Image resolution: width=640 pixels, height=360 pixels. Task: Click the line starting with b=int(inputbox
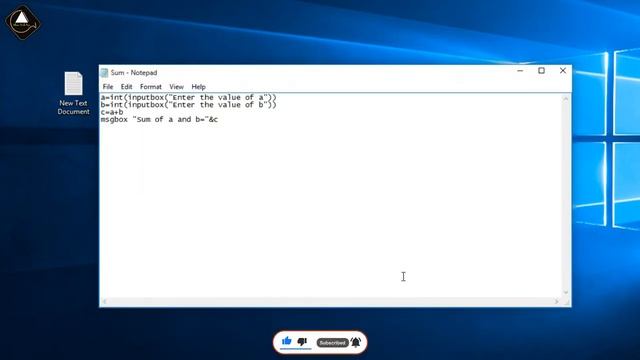(x=189, y=105)
